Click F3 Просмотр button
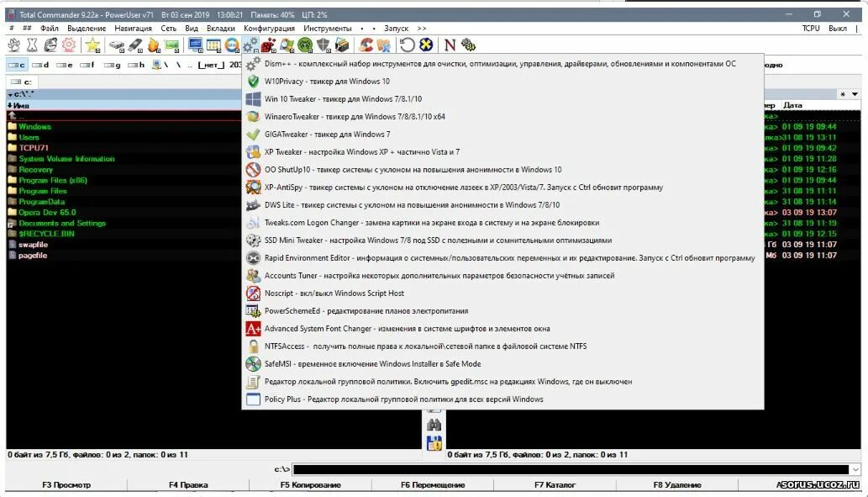This screenshot has height=497, width=868. [66, 485]
